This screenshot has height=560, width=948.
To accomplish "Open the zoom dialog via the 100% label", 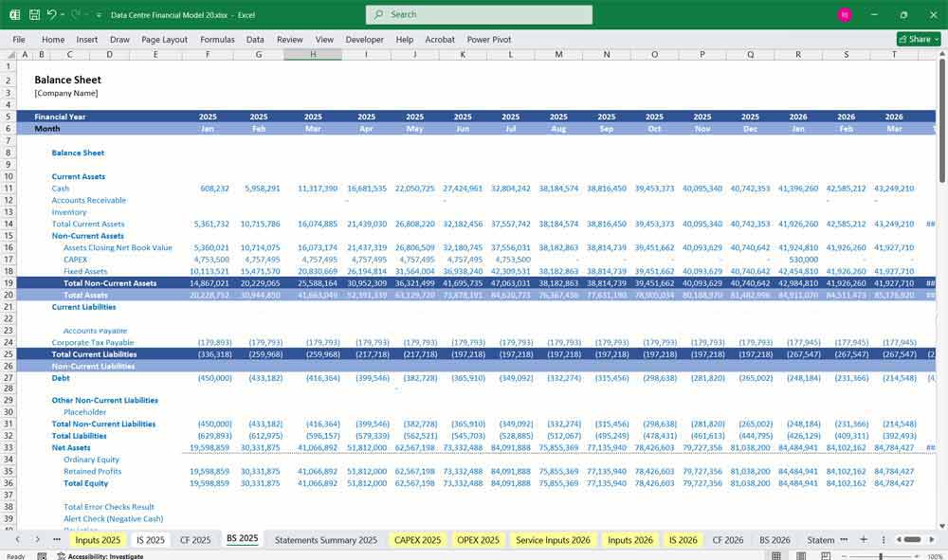I will (935, 554).
